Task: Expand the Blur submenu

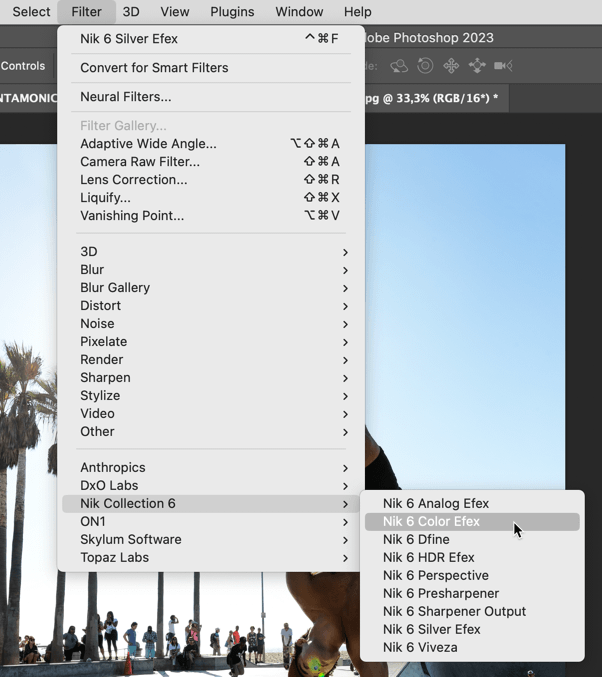Action: (x=211, y=270)
